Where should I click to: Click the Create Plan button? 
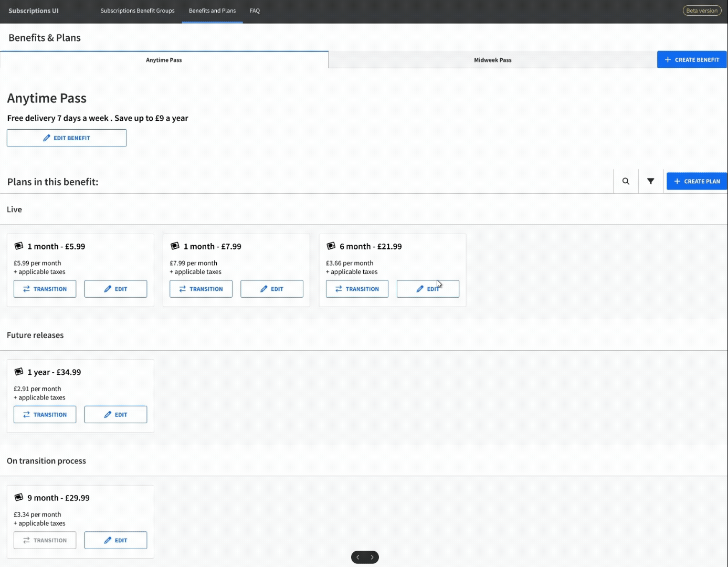pyautogui.click(x=697, y=181)
